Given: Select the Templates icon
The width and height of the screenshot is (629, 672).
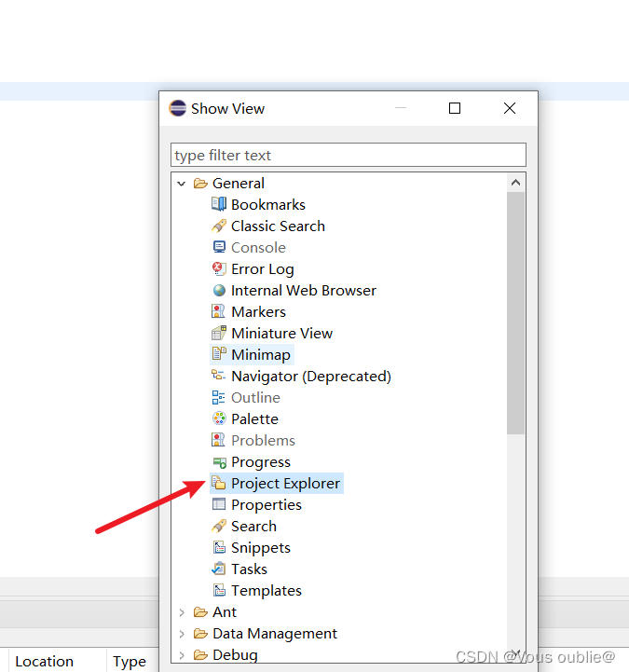Looking at the screenshot, I should point(219,590).
